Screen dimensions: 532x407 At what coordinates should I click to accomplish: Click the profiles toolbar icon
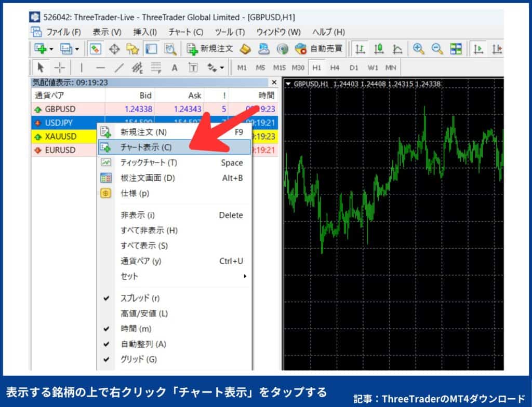point(66,49)
